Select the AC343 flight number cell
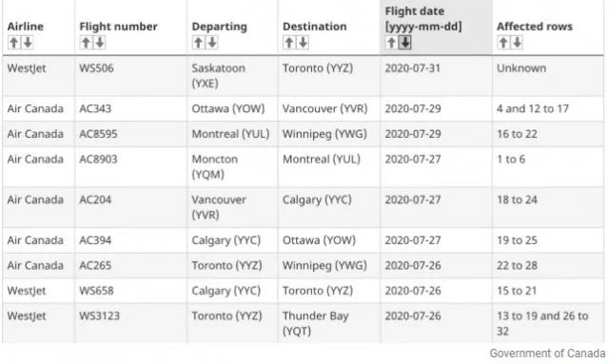Viewport: 609px width, 364px height. point(131,108)
